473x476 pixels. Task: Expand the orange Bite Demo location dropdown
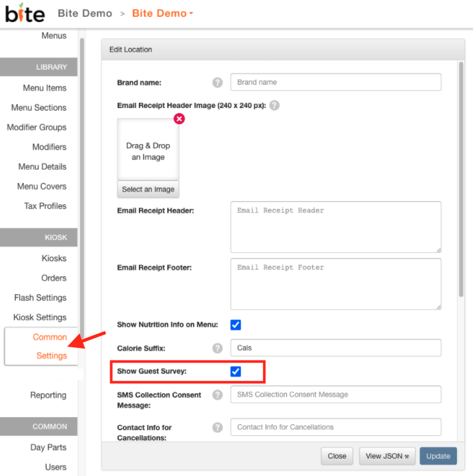(163, 14)
